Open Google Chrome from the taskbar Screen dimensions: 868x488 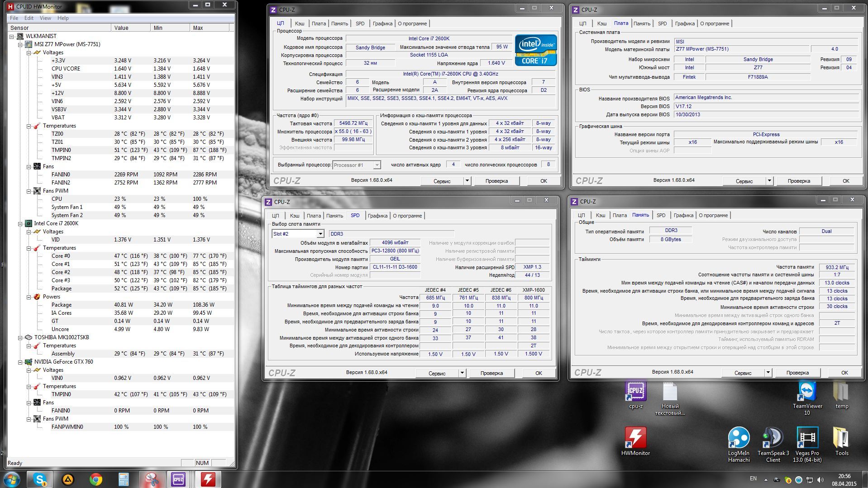click(95, 479)
